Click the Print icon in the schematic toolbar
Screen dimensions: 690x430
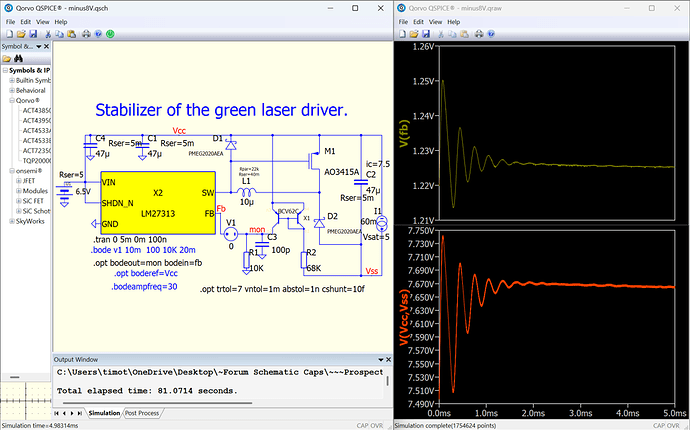[x=86, y=34]
